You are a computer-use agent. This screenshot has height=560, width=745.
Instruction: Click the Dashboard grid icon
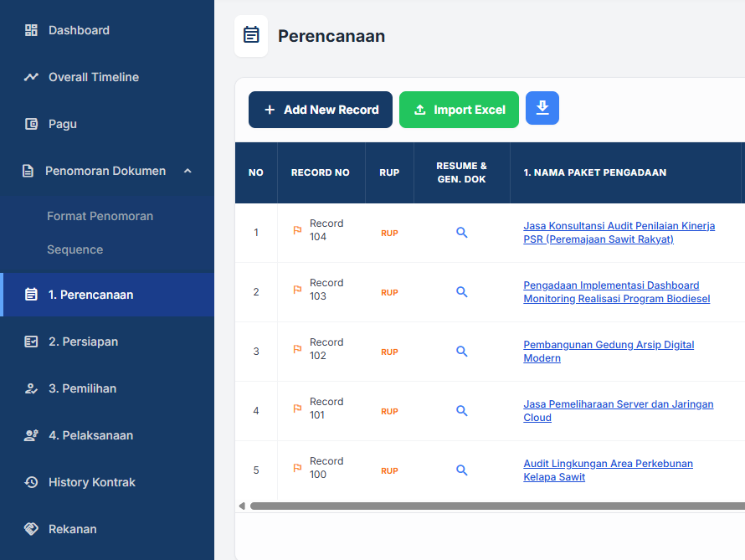click(31, 30)
